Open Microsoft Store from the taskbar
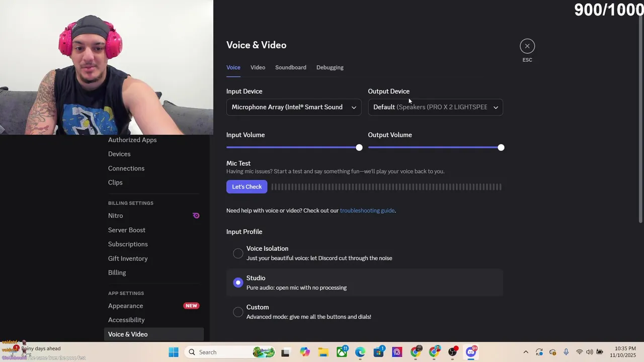The height and width of the screenshot is (362, 644). click(379, 351)
